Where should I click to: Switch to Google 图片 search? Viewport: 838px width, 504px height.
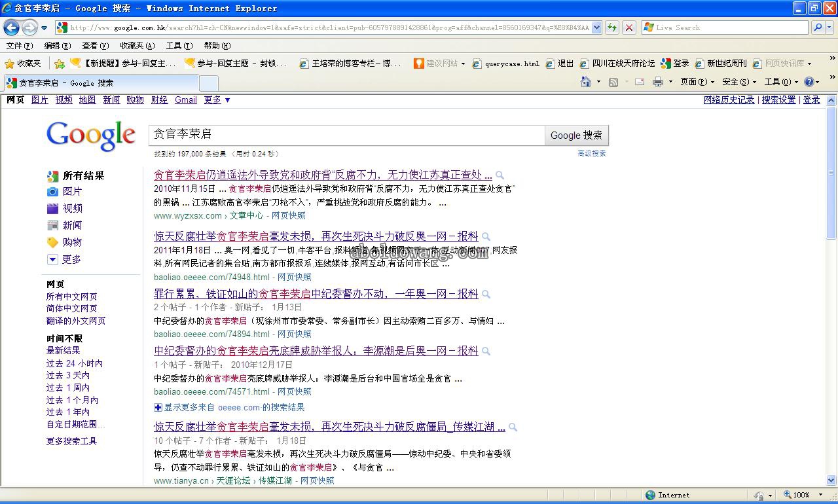pyautogui.click(x=40, y=99)
